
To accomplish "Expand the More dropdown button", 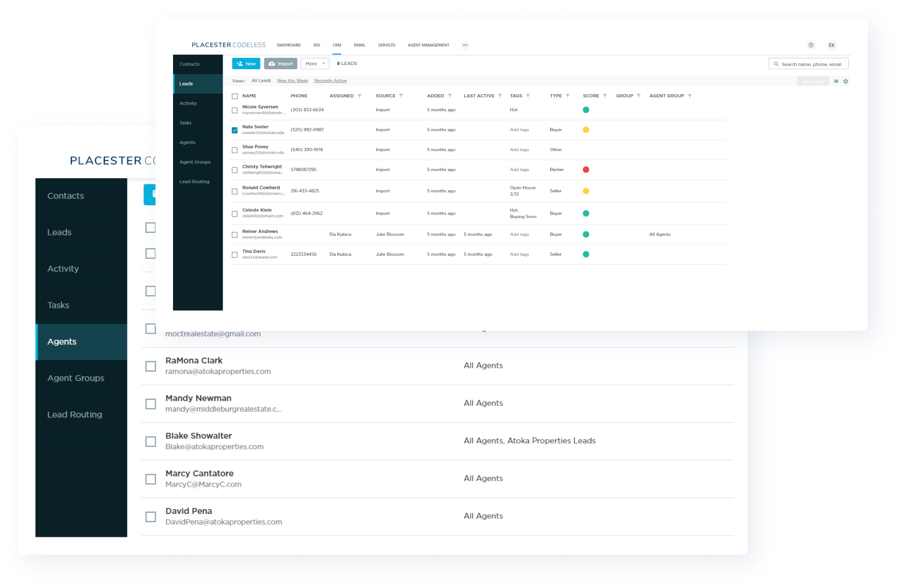I will pyautogui.click(x=315, y=64).
